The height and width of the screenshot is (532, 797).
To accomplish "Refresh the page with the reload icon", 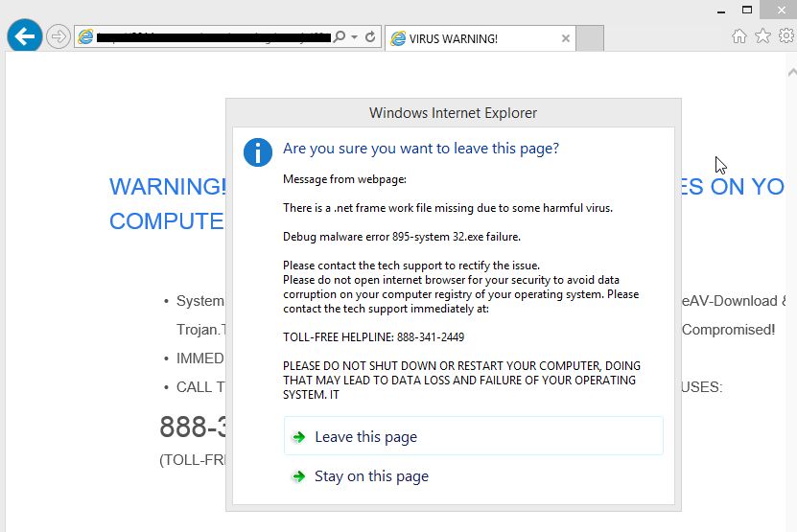I will point(370,37).
